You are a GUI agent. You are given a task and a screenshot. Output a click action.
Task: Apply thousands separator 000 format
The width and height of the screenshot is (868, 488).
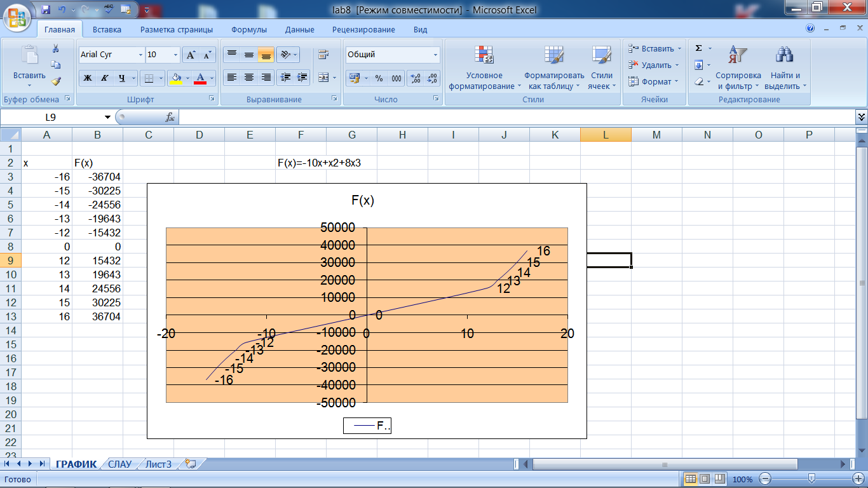click(397, 78)
